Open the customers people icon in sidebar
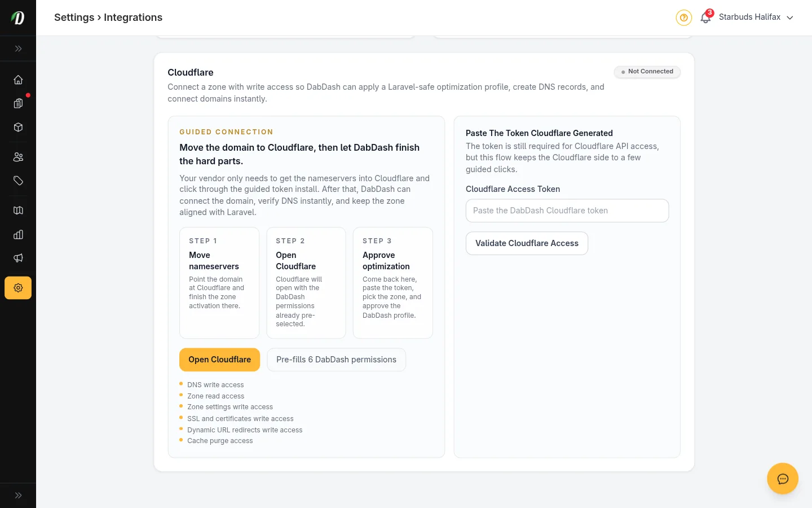 tap(18, 157)
